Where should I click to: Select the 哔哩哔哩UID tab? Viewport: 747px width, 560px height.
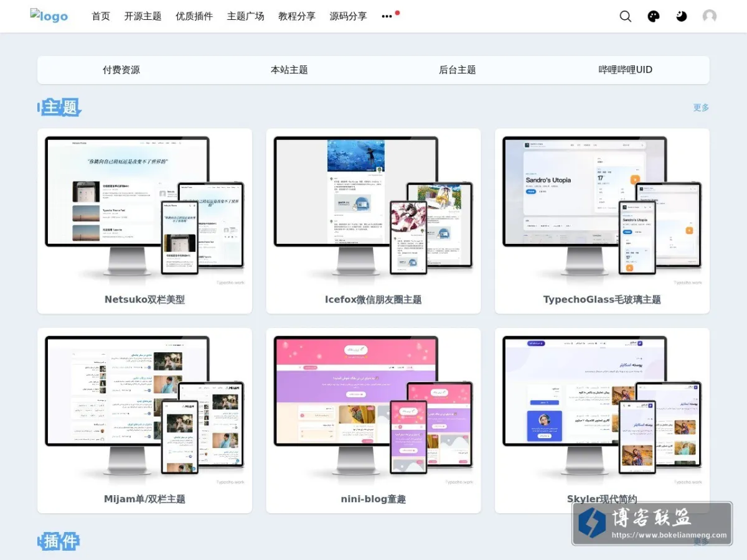[626, 70]
